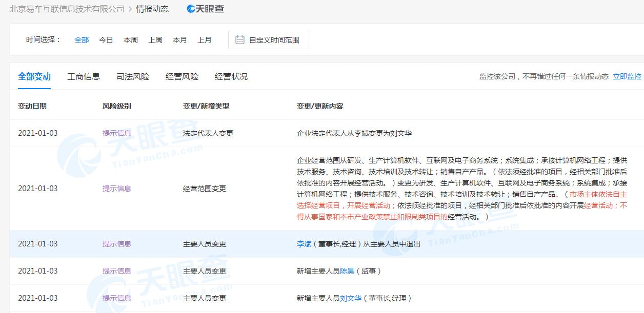
Task: Open the 自定义时间范围 date picker
Action: pos(274,39)
